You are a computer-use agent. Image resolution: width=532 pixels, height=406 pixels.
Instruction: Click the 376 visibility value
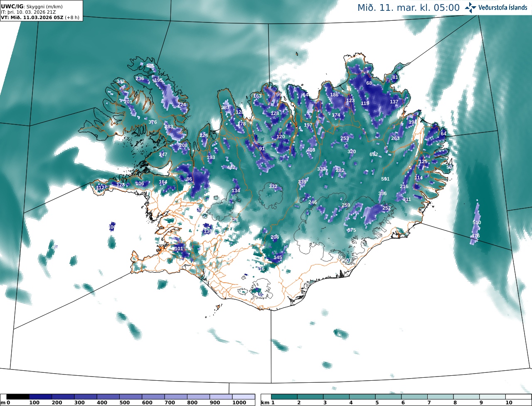coord(153,122)
